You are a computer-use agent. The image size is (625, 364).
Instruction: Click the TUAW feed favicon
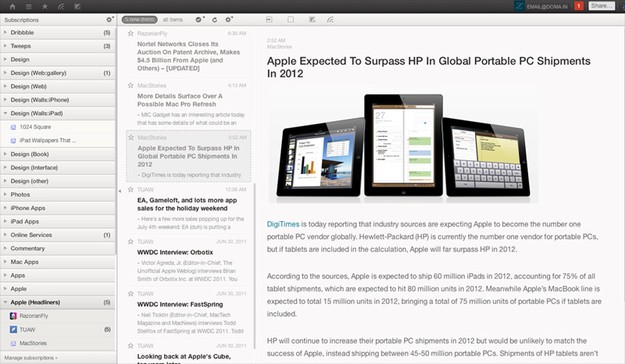point(13,330)
